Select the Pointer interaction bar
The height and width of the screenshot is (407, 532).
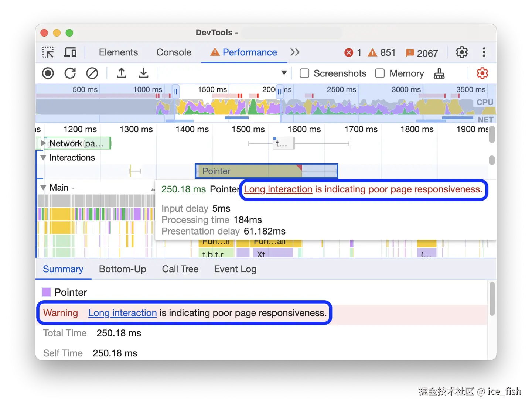266,171
